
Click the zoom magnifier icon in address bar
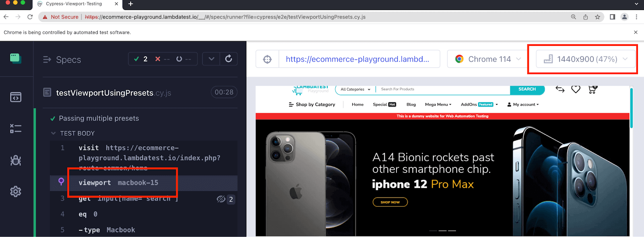[x=574, y=17]
